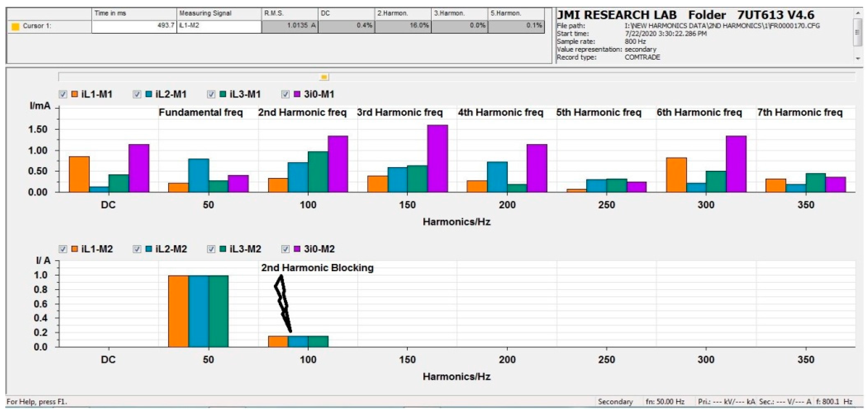This screenshot has width=868, height=415.
Task: Click the green iL3-M1 legend color square
Action: pos(223,94)
